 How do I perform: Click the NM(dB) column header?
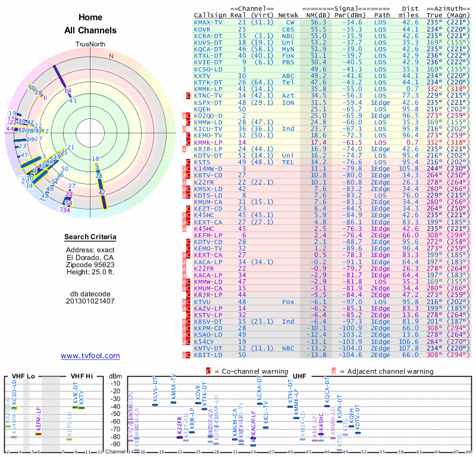pyautogui.click(x=318, y=15)
